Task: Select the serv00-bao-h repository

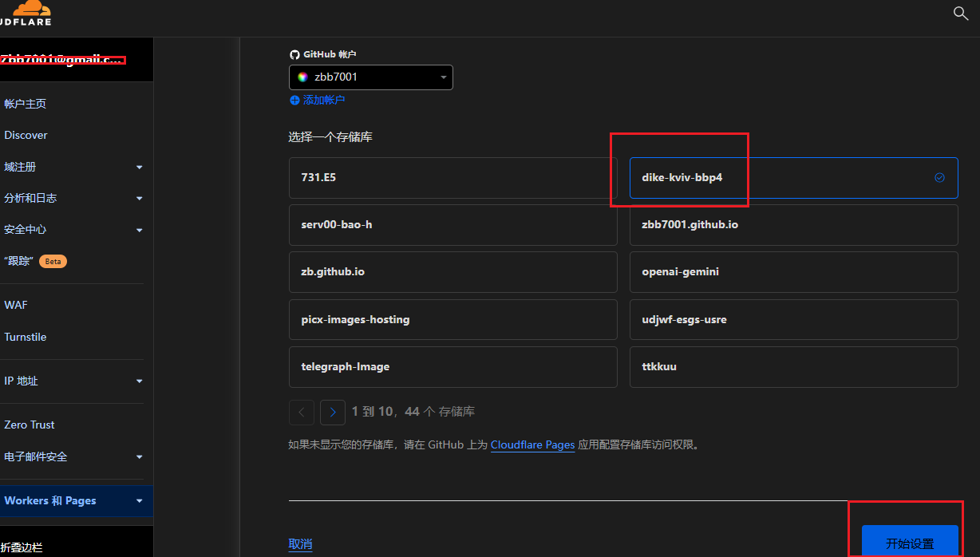Action: (453, 225)
